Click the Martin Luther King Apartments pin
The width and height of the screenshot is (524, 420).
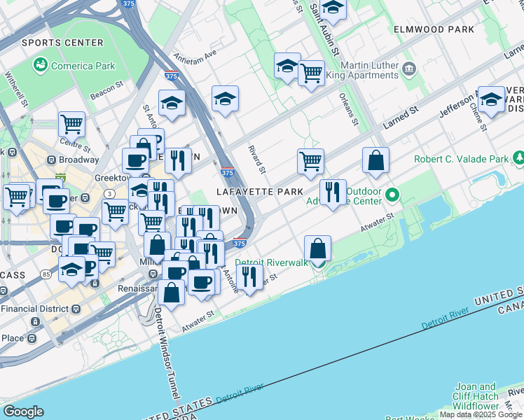tap(409, 69)
